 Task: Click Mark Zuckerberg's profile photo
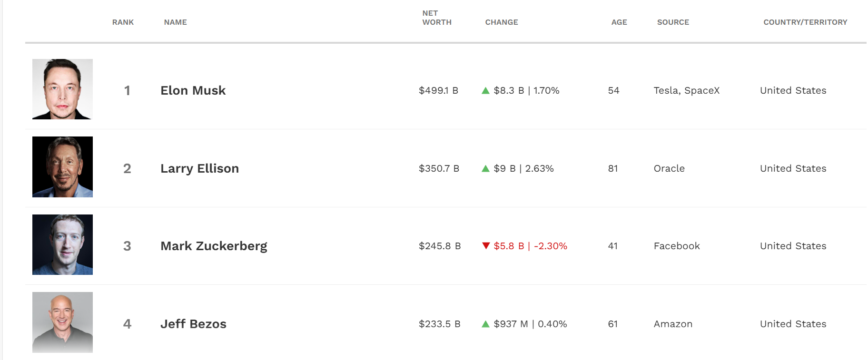(x=62, y=244)
